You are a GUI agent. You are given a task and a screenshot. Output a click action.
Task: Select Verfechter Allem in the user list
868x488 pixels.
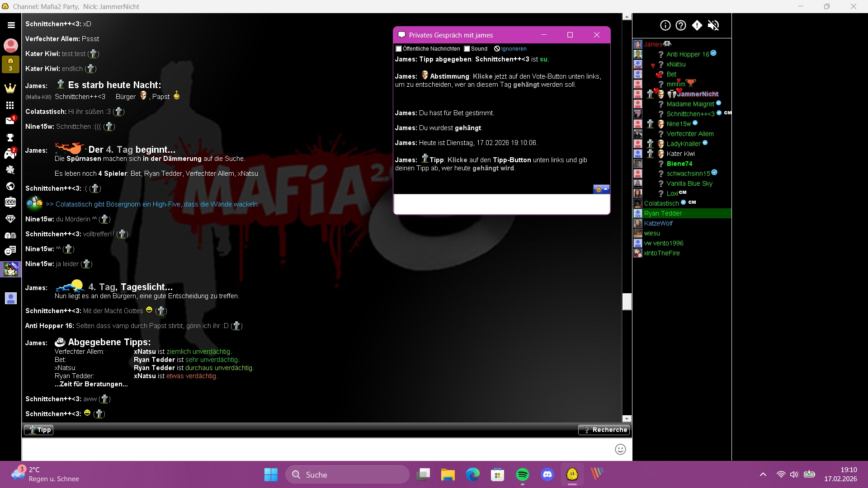click(690, 134)
